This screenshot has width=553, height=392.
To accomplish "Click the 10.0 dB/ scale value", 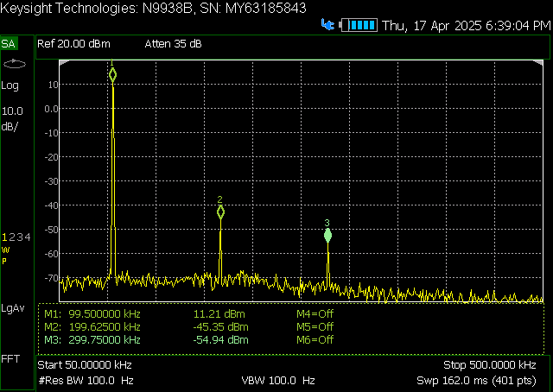I will [x=12, y=118].
